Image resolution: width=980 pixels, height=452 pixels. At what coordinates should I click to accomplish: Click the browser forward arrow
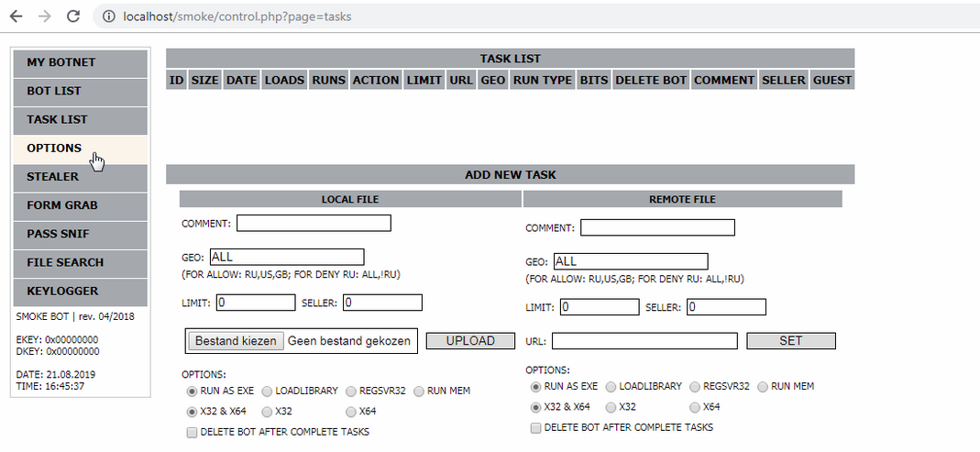pos(44,17)
